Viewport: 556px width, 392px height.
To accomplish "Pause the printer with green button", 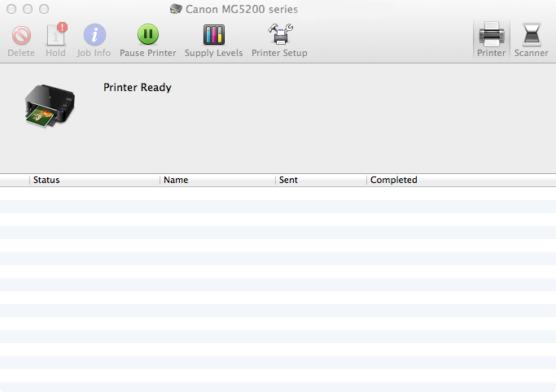I will point(148,34).
